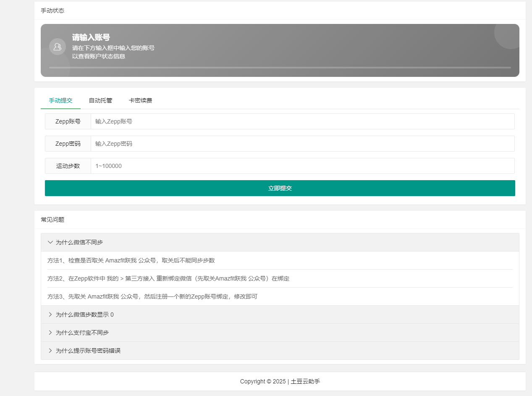Click the down chevron beside 为什么微信不同步
This screenshot has height=396, width=532.
50,242
